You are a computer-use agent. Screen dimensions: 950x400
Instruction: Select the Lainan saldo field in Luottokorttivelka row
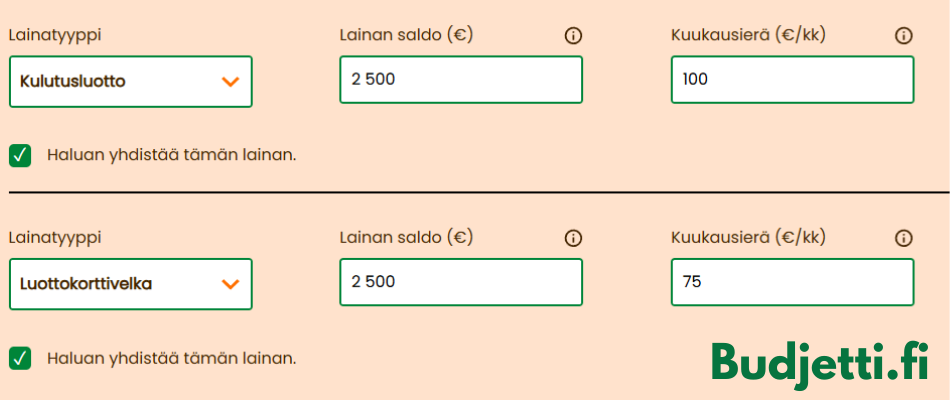[x=460, y=282]
